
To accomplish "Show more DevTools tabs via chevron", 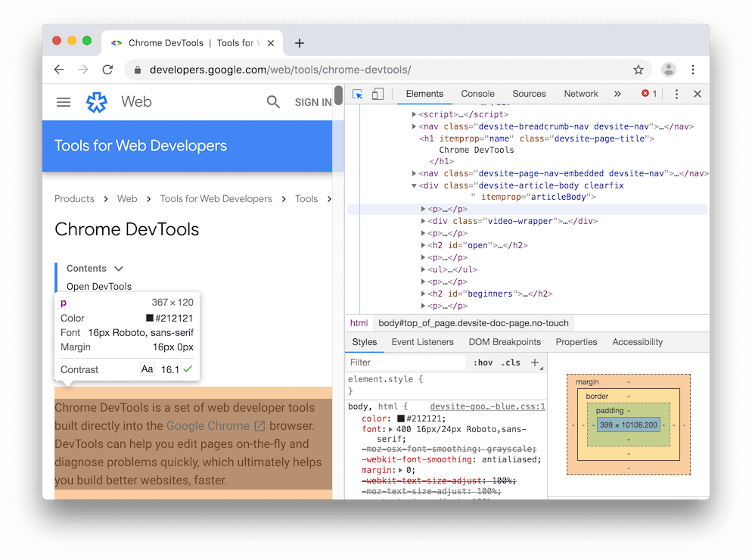I will pyautogui.click(x=617, y=94).
